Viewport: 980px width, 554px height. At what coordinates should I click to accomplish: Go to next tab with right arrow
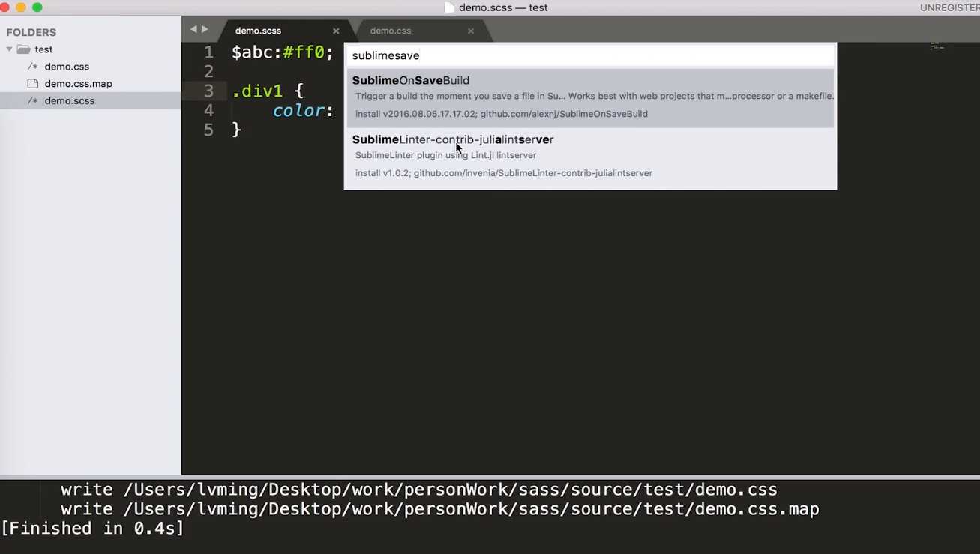pyautogui.click(x=205, y=29)
